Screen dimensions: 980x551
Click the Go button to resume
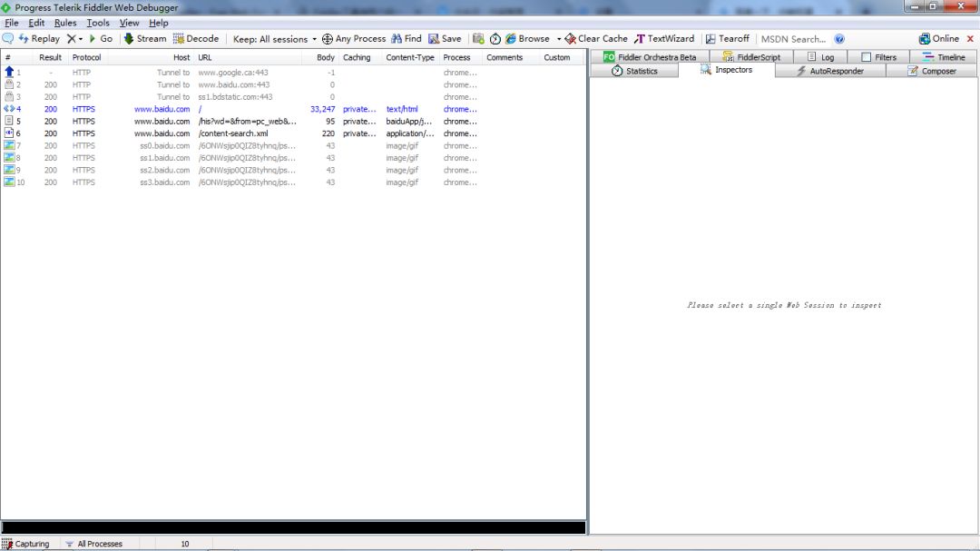click(x=101, y=39)
